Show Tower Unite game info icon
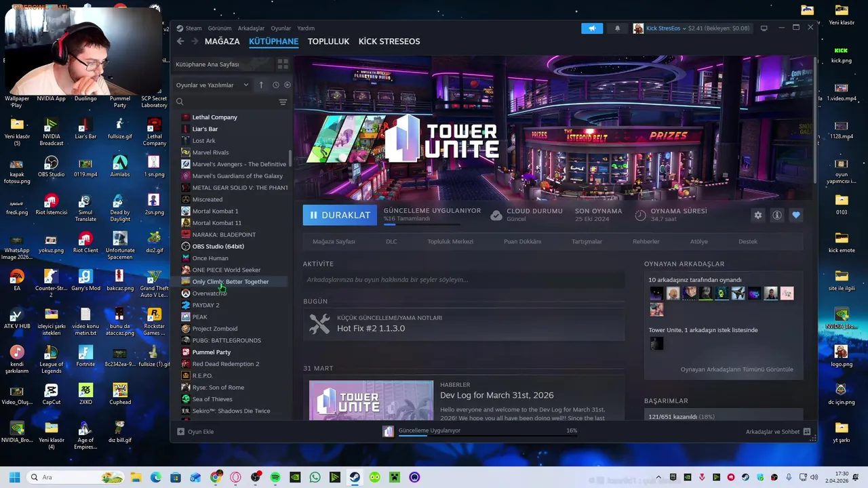This screenshot has width=868, height=488. 777,215
